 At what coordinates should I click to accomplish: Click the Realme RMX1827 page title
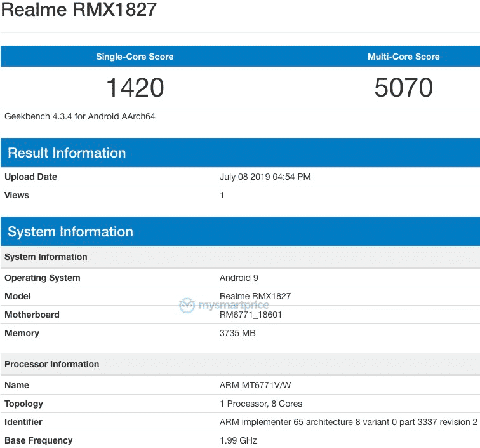(79, 11)
